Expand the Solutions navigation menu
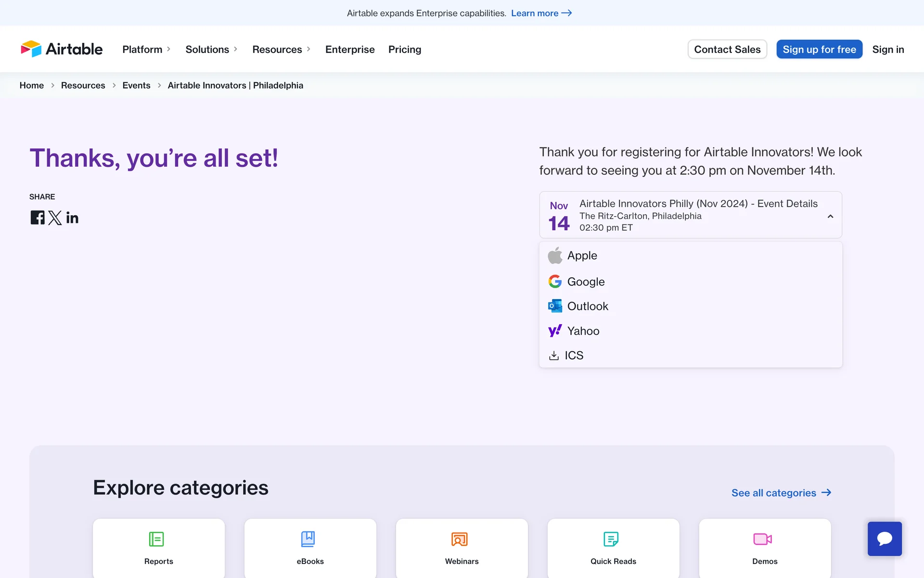This screenshot has width=924, height=578. (x=211, y=50)
